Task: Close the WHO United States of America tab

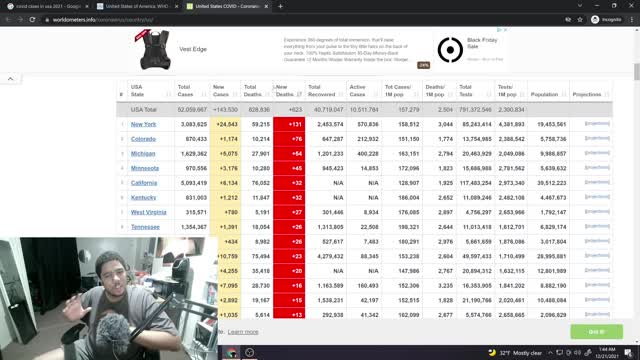Action: point(176,6)
